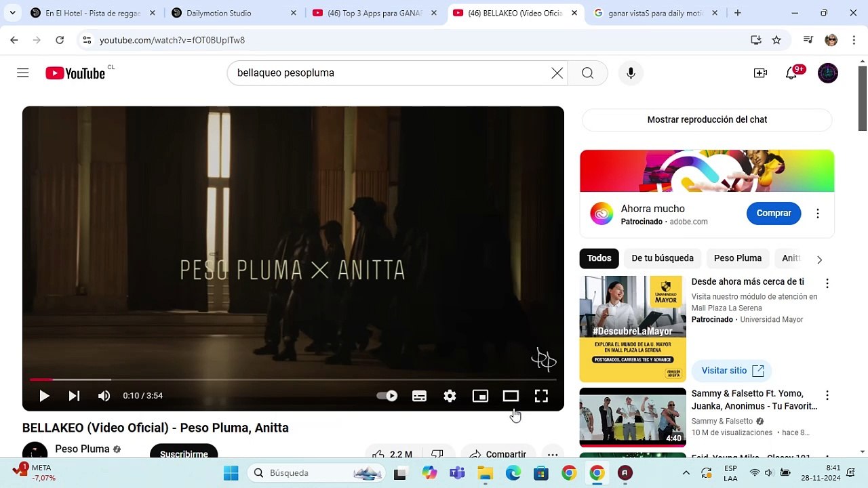
Task: View site information icon in address bar
Action: click(x=87, y=40)
